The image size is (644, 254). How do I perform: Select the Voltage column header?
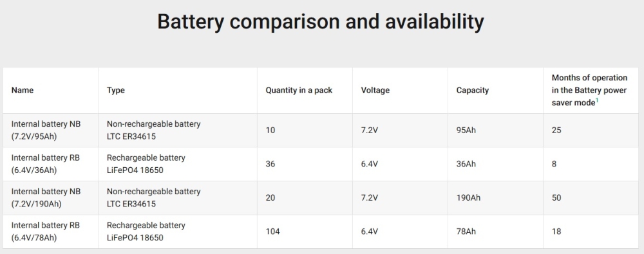[375, 90]
